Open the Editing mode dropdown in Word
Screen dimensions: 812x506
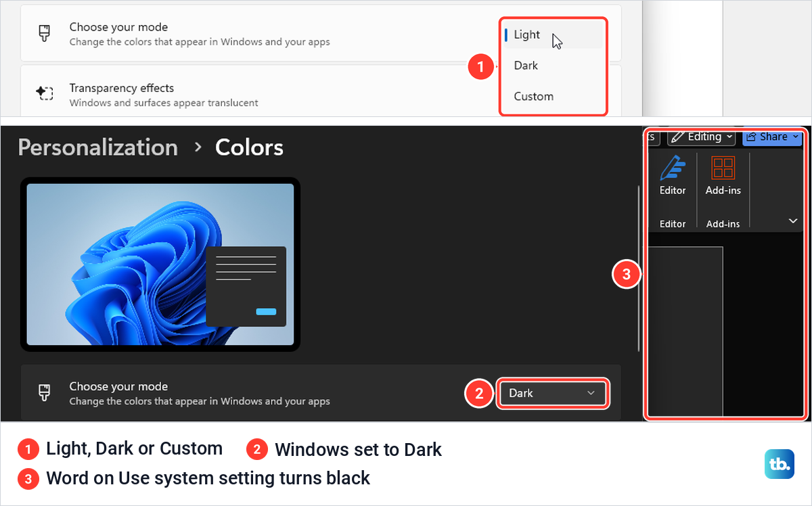(x=701, y=137)
